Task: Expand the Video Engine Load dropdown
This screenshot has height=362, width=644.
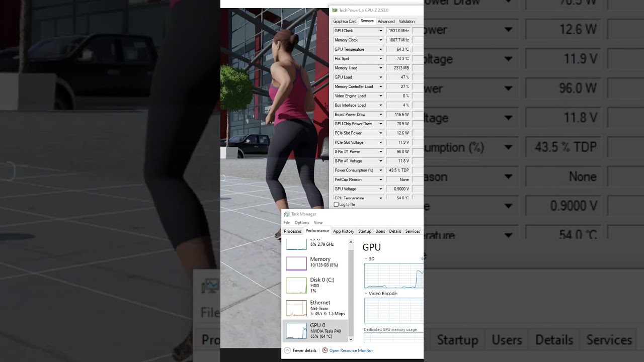Action: [381, 96]
